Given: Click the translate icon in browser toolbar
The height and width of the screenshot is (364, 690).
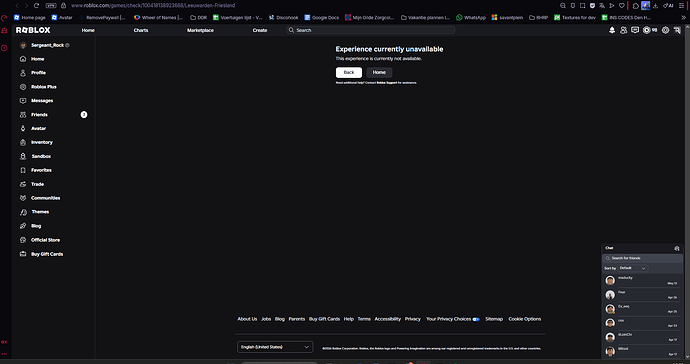Looking at the screenshot, I should [x=602, y=6].
